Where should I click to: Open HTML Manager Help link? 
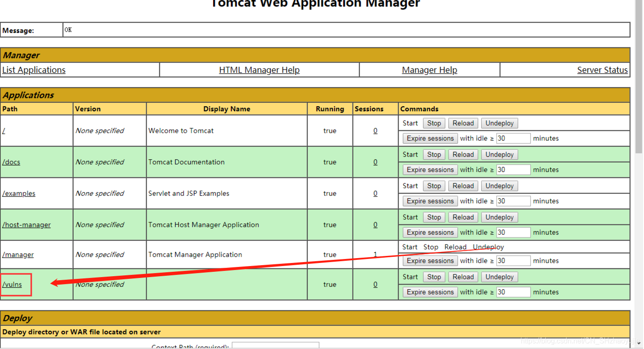click(x=259, y=70)
